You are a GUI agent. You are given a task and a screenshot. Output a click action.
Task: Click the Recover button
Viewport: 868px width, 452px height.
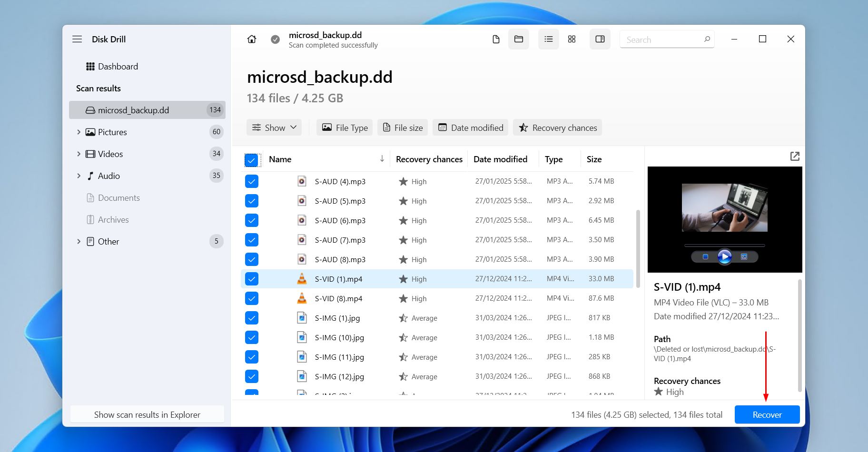tap(767, 414)
